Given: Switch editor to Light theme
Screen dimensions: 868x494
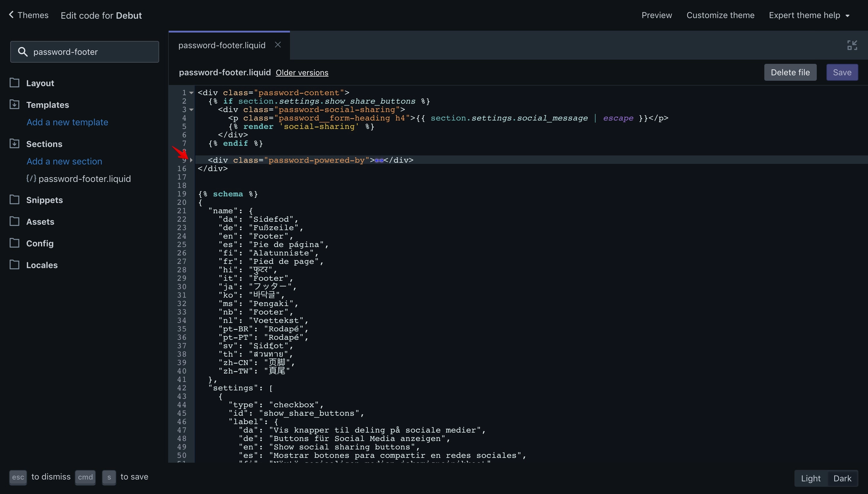Looking at the screenshot, I should coord(811,478).
